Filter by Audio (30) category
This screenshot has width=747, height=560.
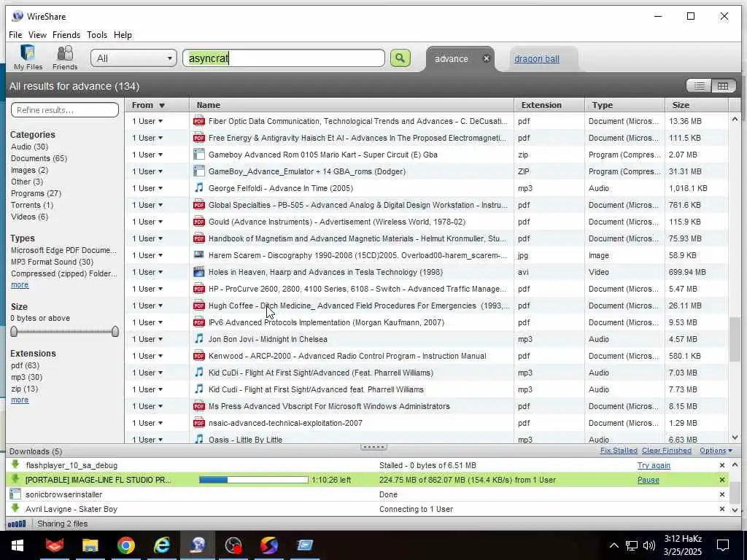29,147
